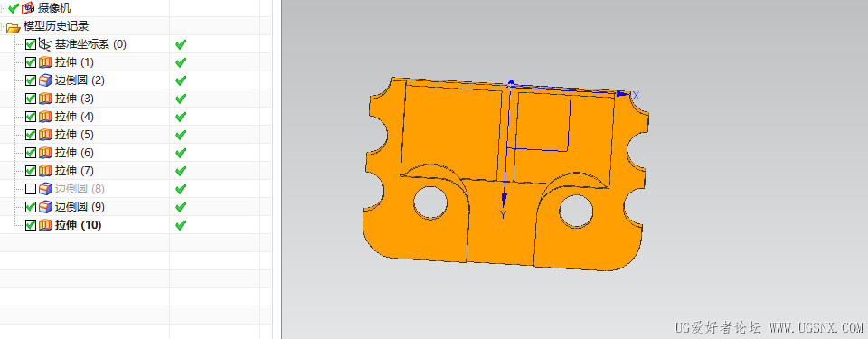Select the 拉伸 (7) label

(74, 171)
